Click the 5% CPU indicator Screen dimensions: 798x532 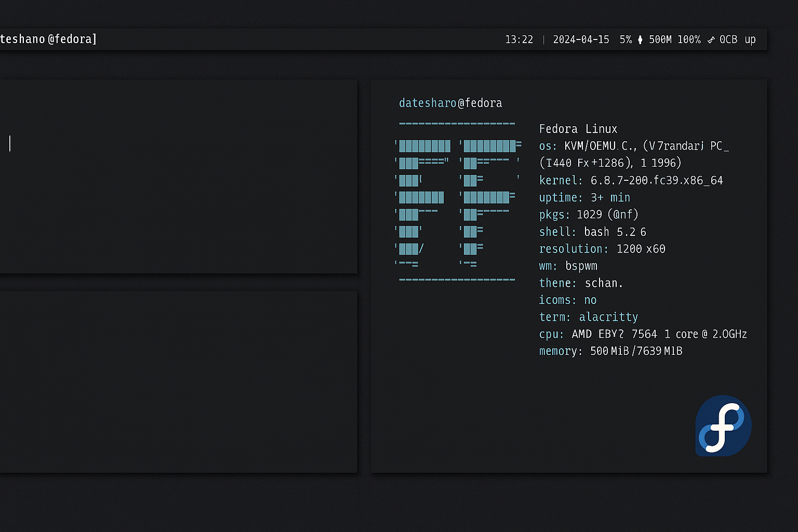click(626, 39)
